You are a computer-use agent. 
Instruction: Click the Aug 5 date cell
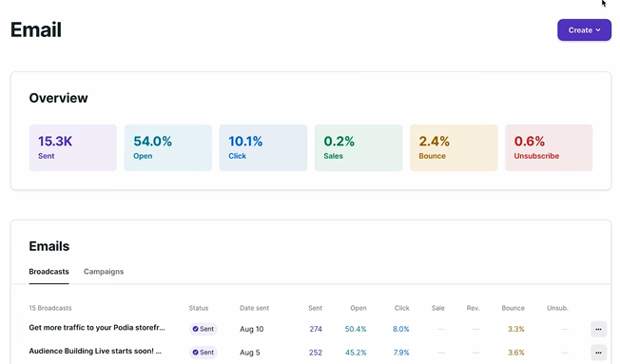[249, 353]
